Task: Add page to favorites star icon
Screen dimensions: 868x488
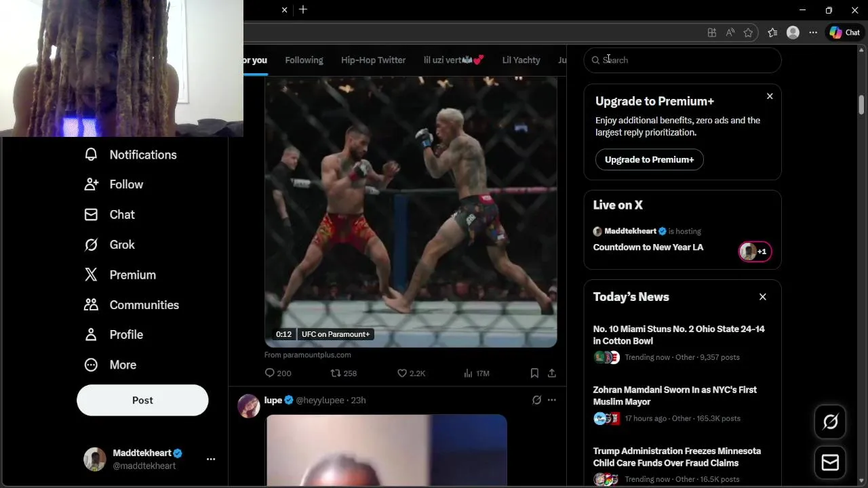Action: [748, 33]
